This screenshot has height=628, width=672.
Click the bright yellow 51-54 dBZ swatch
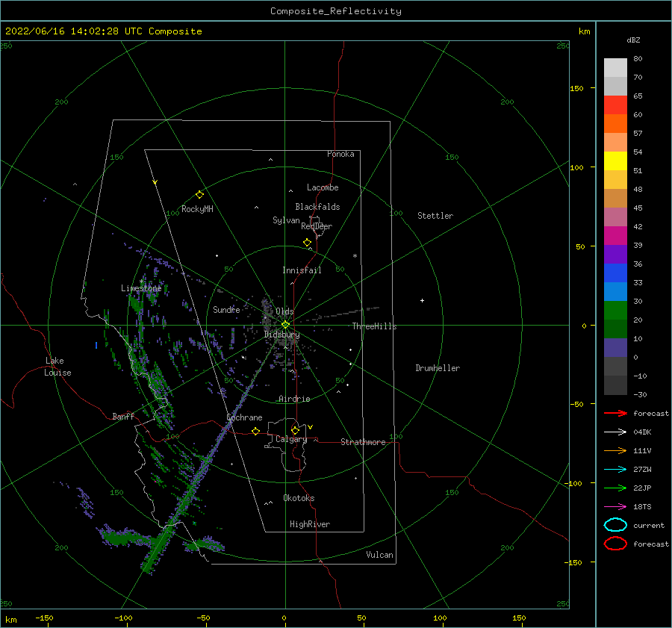coord(615,161)
